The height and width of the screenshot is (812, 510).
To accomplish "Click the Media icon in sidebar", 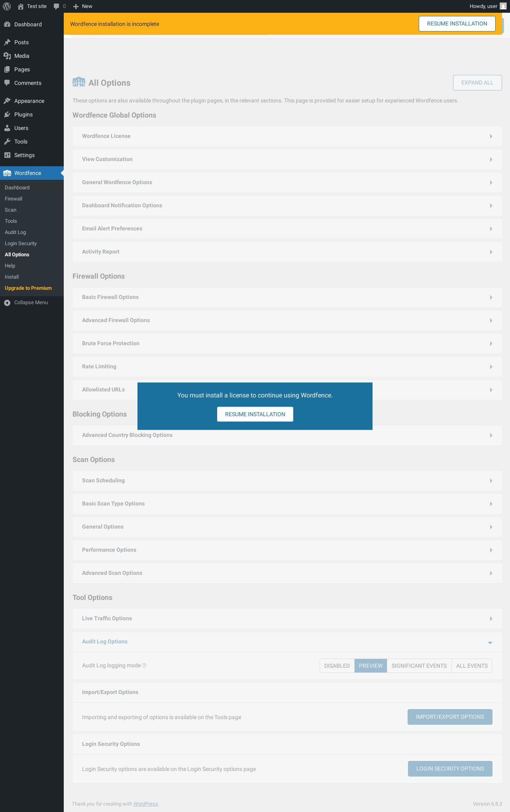I will pos(7,56).
